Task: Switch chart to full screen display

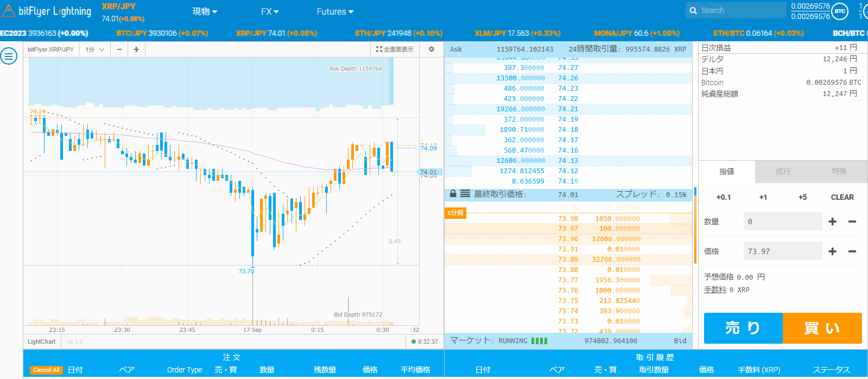Action: 395,49
